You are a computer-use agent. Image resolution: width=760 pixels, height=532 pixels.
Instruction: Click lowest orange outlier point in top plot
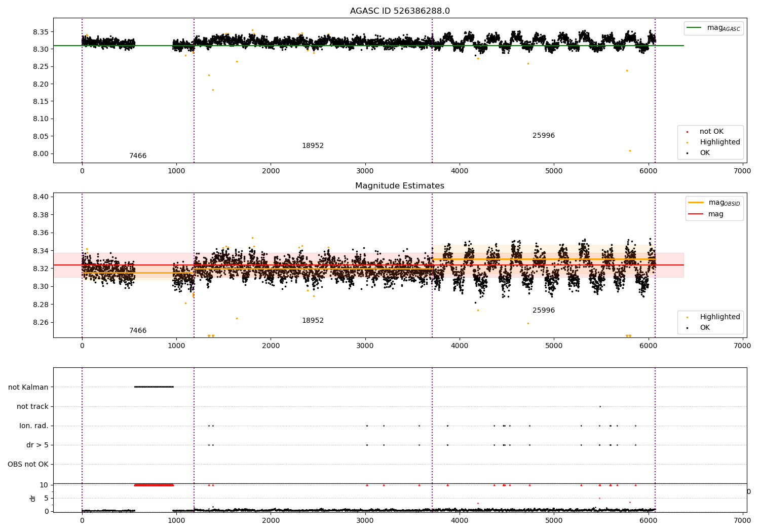(x=630, y=151)
